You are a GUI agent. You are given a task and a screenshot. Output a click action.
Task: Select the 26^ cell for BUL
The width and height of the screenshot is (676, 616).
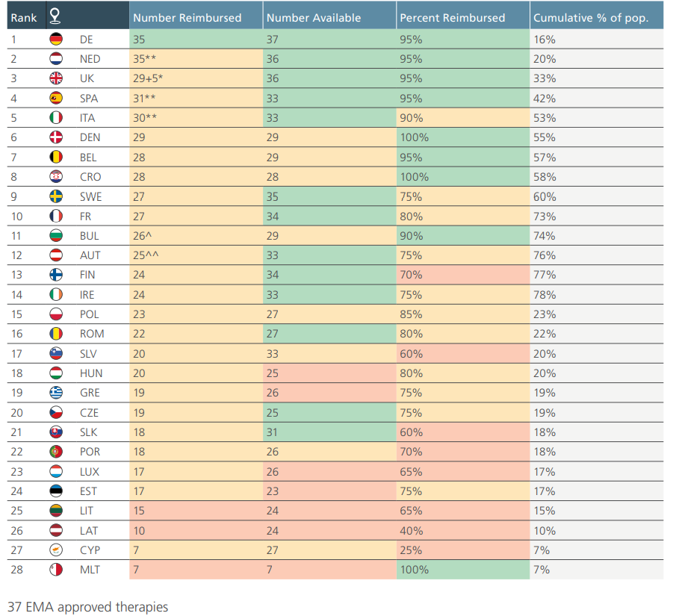pyautogui.click(x=196, y=236)
